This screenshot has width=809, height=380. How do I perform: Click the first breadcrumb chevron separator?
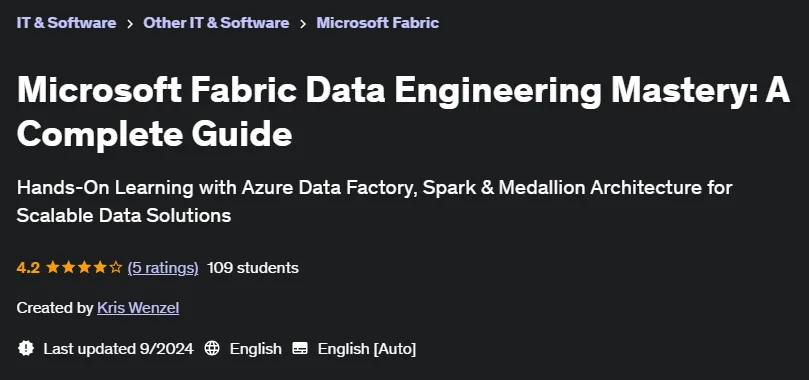click(x=130, y=24)
